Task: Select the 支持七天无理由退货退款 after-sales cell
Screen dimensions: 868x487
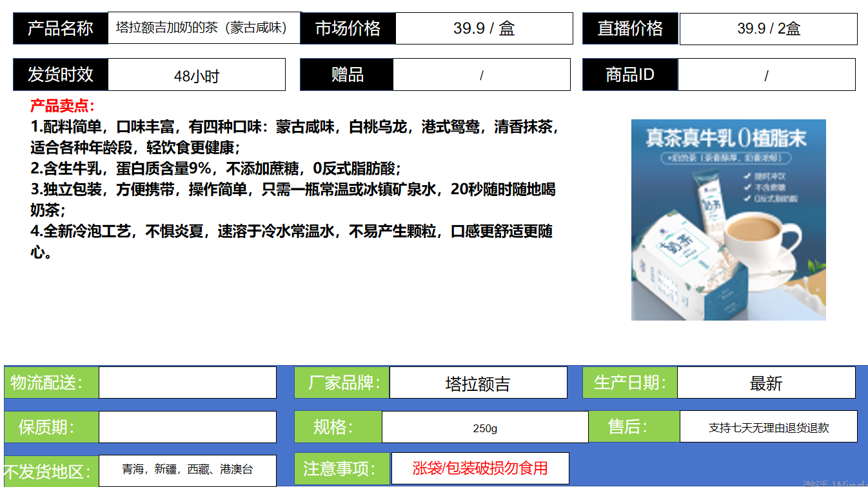Action: click(x=768, y=427)
